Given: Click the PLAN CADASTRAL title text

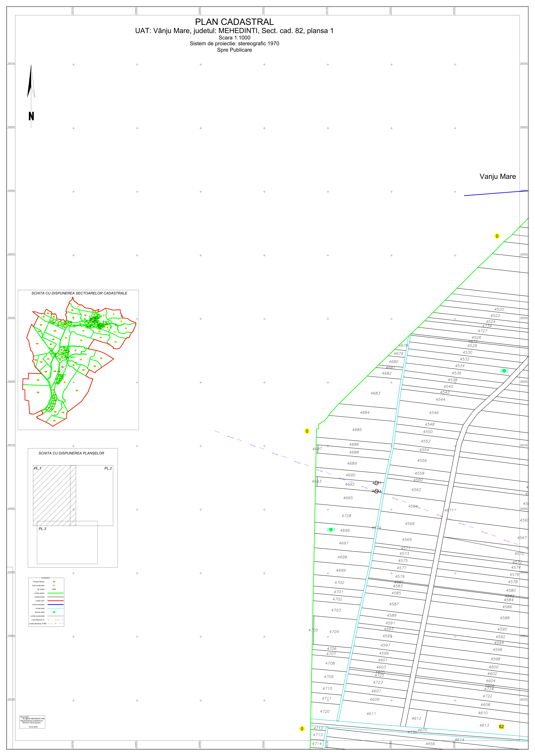Looking at the screenshot, I should click(234, 22).
